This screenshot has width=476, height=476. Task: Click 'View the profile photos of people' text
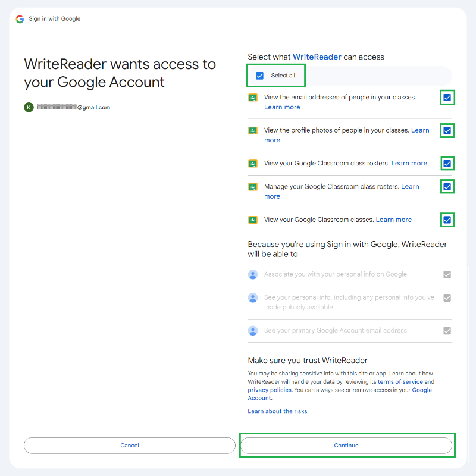(336, 130)
